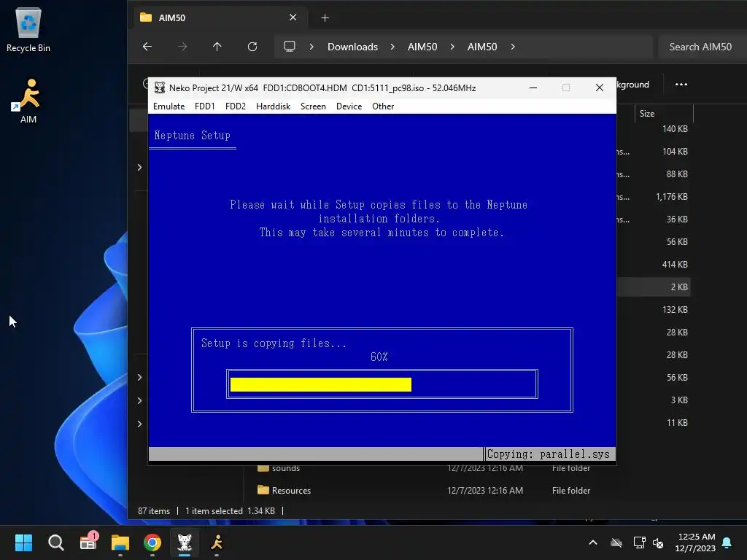
Task: Open the Emulate menu
Action: tap(169, 106)
